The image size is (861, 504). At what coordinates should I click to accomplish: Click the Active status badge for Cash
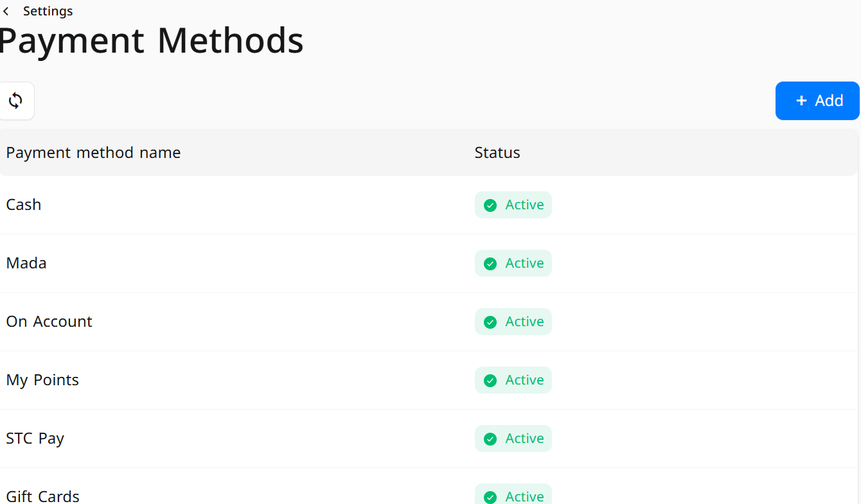pyautogui.click(x=513, y=205)
